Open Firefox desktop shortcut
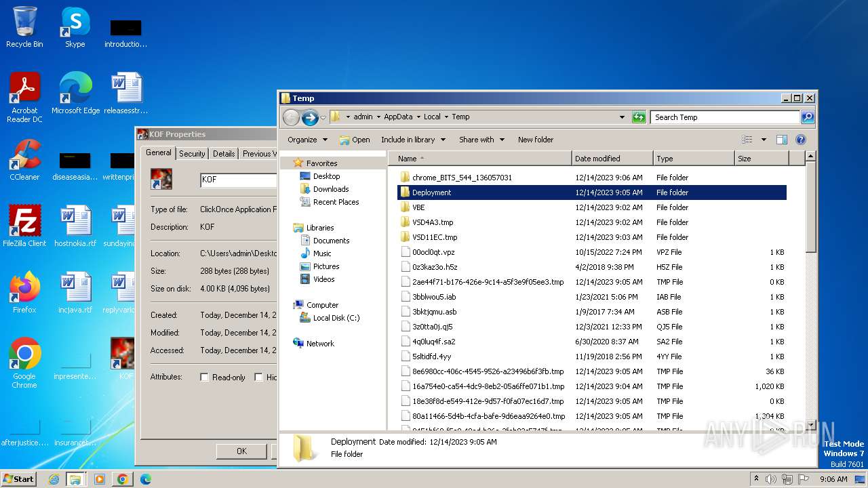 pyautogui.click(x=24, y=293)
